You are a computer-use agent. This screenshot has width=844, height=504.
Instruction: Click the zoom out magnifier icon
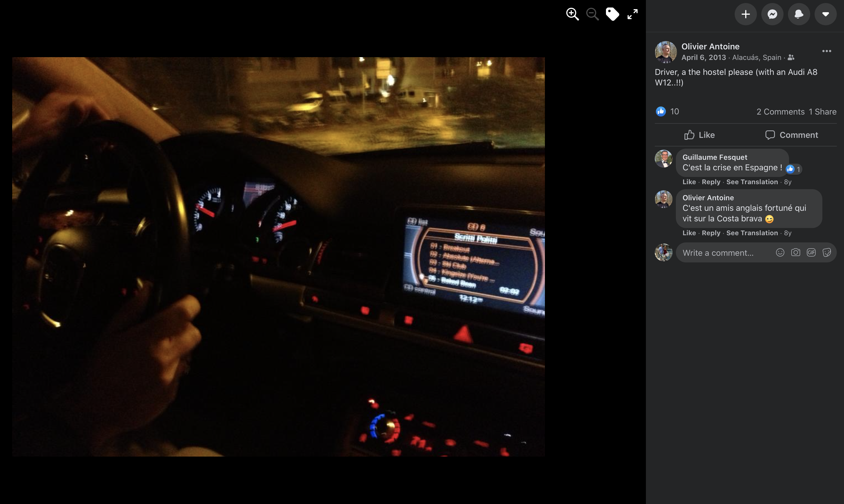tap(592, 14)
